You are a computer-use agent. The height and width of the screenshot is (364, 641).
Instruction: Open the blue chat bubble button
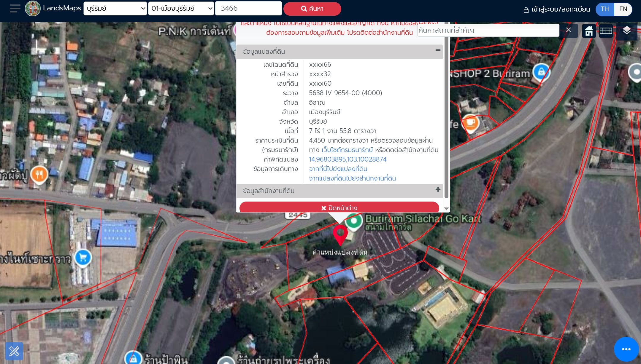tap(626, 349)
